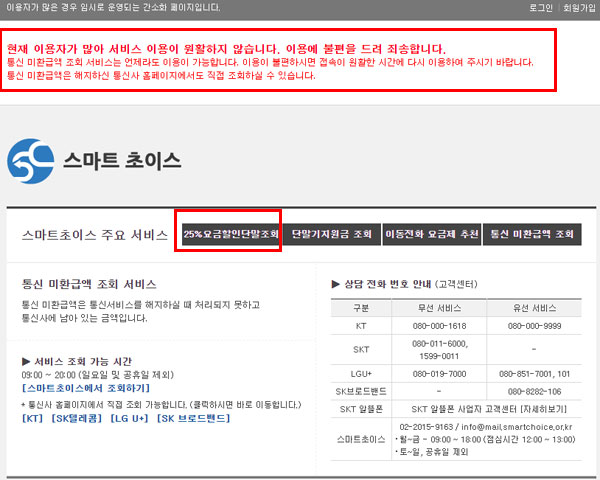Click the red bold notice headline 현재 이용자가 많아
Screen dimensions: 600x480
tap(227, 49)
